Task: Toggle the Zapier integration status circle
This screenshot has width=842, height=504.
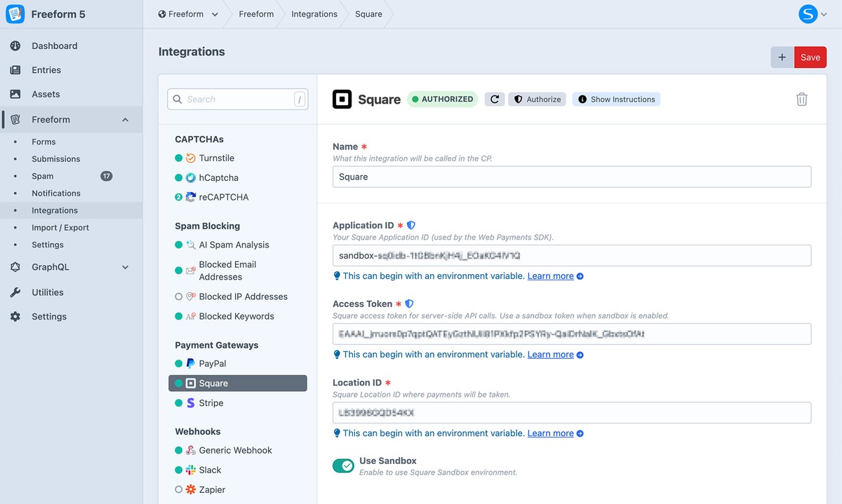Action: pyautogui.click(x=179, y=489)
